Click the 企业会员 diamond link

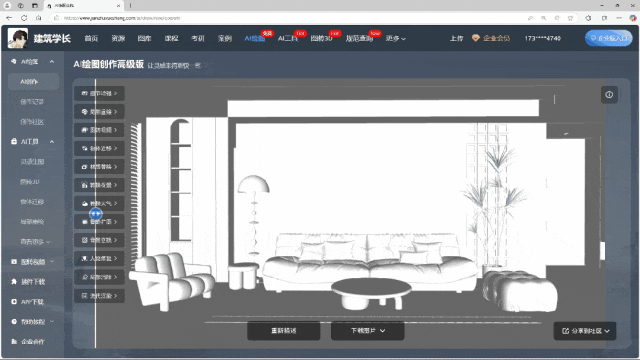491,38
